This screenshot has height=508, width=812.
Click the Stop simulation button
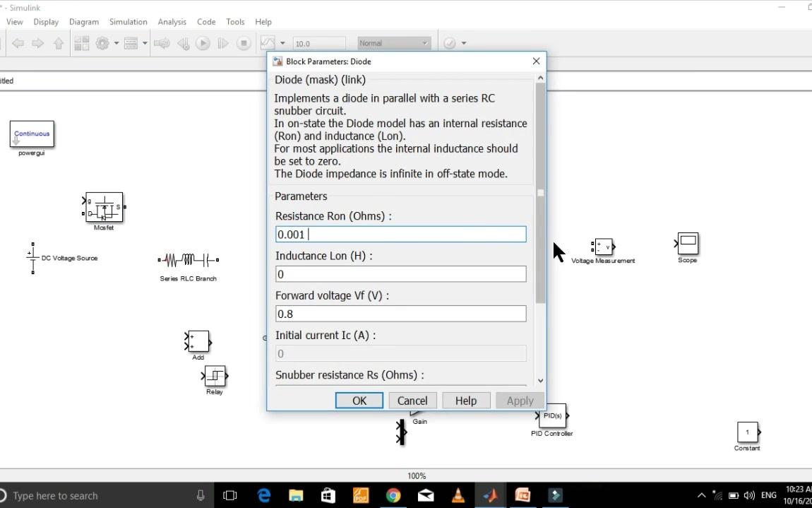point(244,44)
